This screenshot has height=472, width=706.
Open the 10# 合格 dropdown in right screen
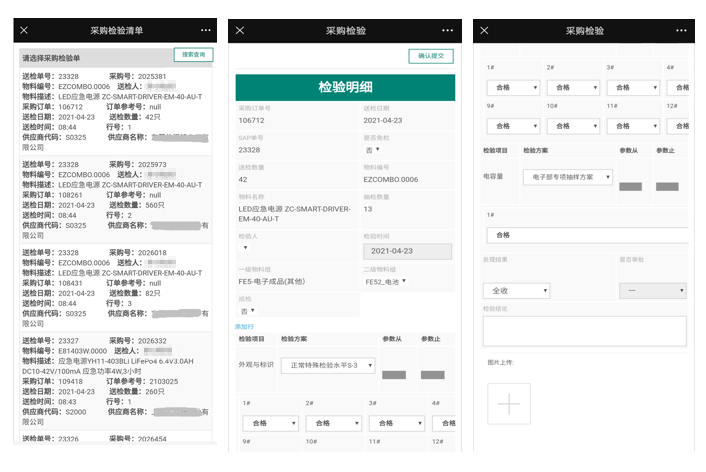tap(573, 126)
